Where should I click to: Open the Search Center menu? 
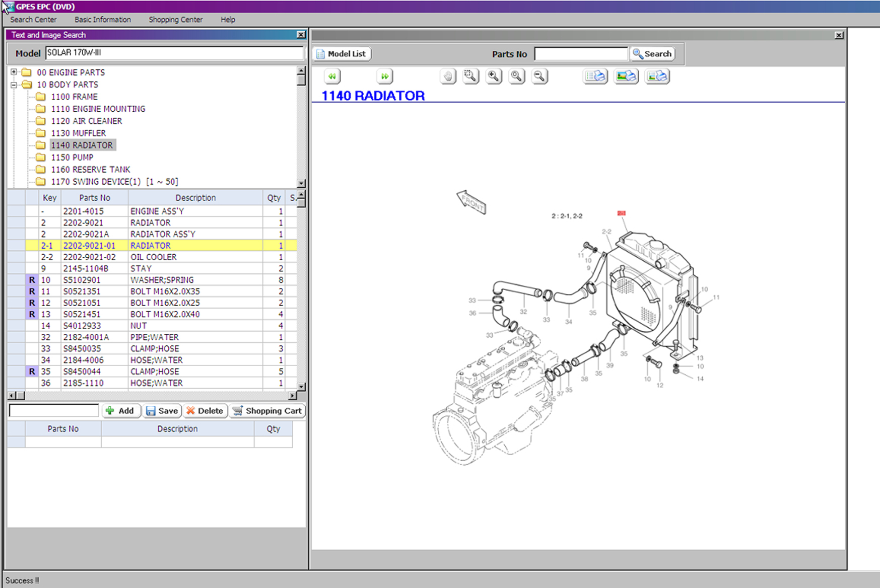coord(33,20)
